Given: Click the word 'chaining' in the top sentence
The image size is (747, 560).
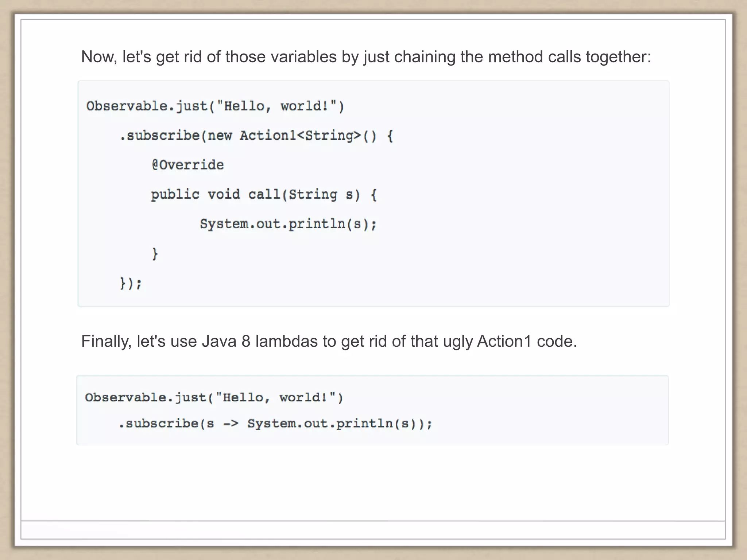Looking at the screenshot, I should click(x=425, y=57).
